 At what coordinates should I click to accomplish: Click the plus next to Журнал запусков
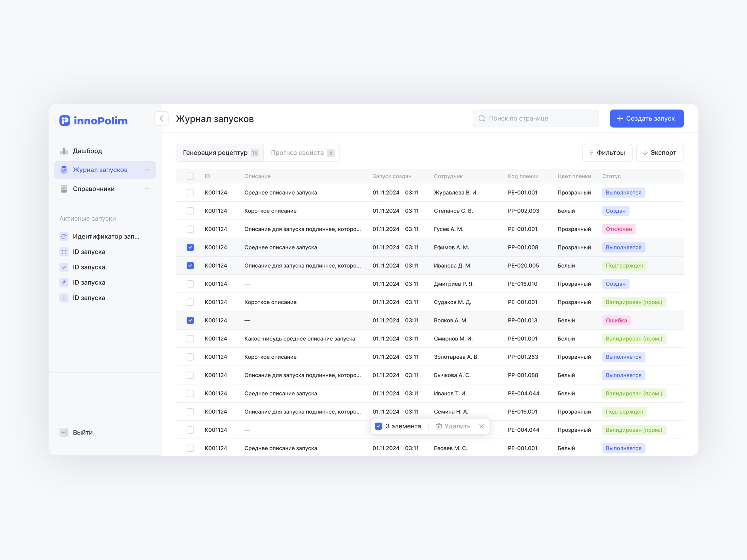(x=147, y=170)
